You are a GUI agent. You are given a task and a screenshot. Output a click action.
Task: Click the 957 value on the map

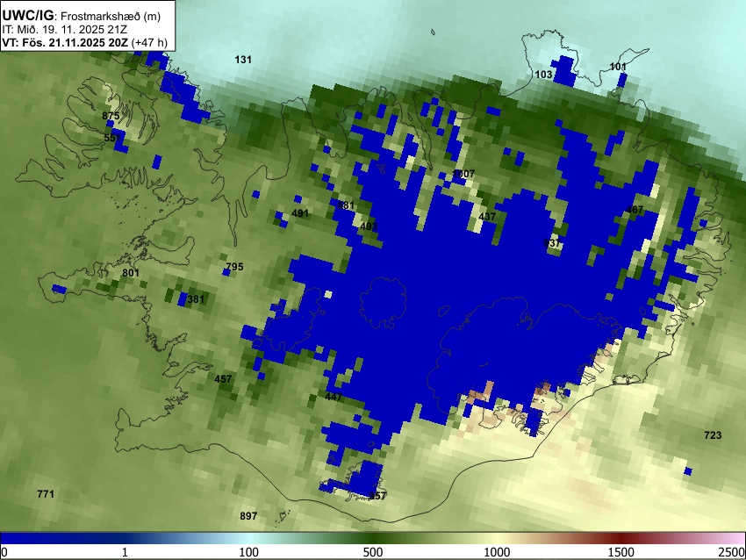(x=377, y=496)
